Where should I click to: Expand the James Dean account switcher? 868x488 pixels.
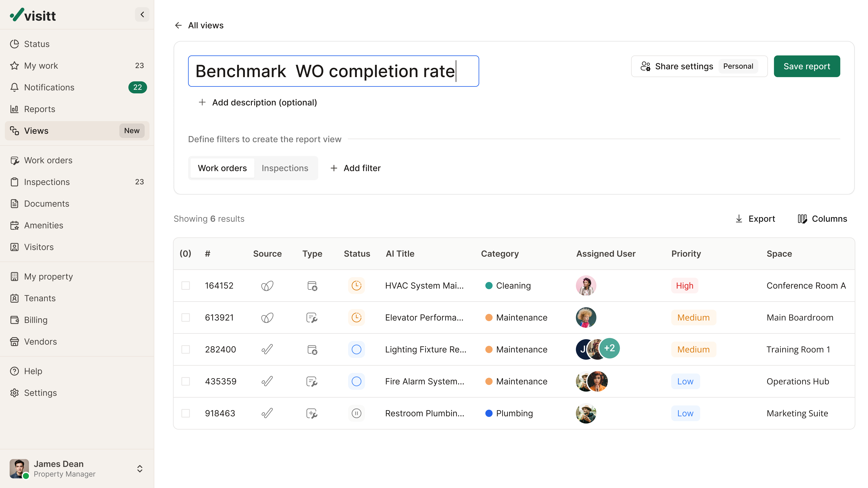[140, 469]
